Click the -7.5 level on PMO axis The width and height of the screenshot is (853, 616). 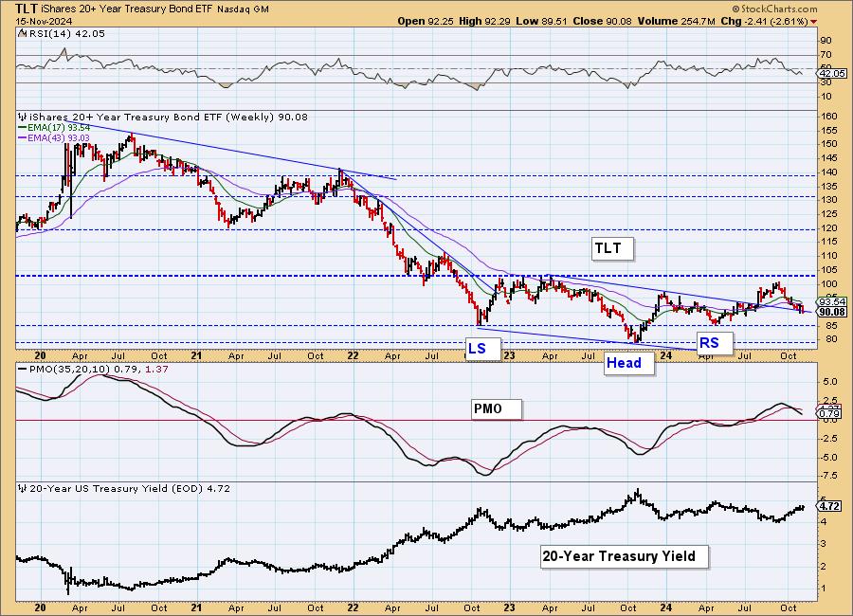point(828,476)
